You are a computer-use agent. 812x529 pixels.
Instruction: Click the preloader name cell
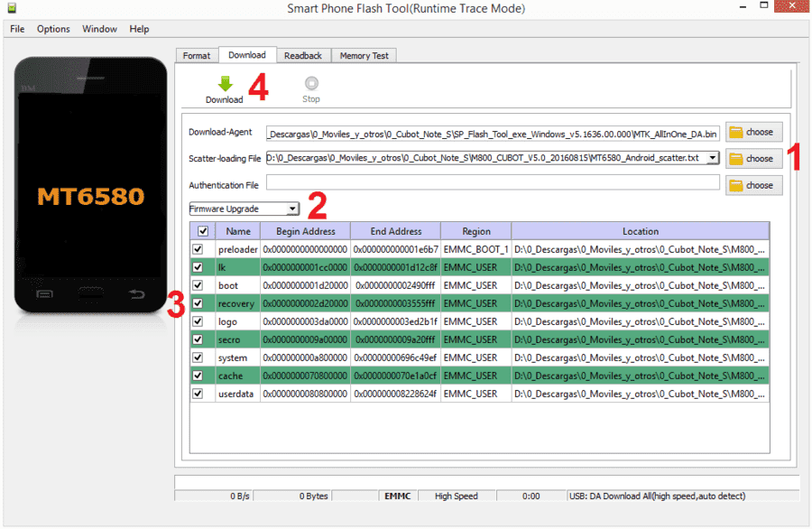tap(237, 249)
